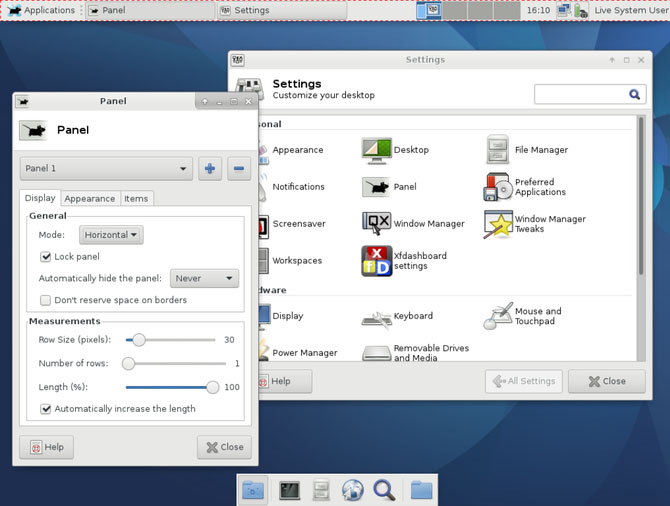
Task: Switch to the Appearance tab
Action: [90, 199]
